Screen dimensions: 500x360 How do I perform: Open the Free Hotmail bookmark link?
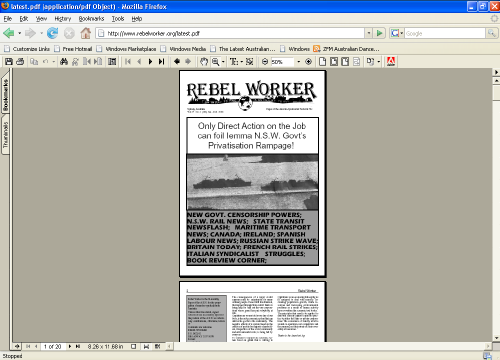(73, 49)
